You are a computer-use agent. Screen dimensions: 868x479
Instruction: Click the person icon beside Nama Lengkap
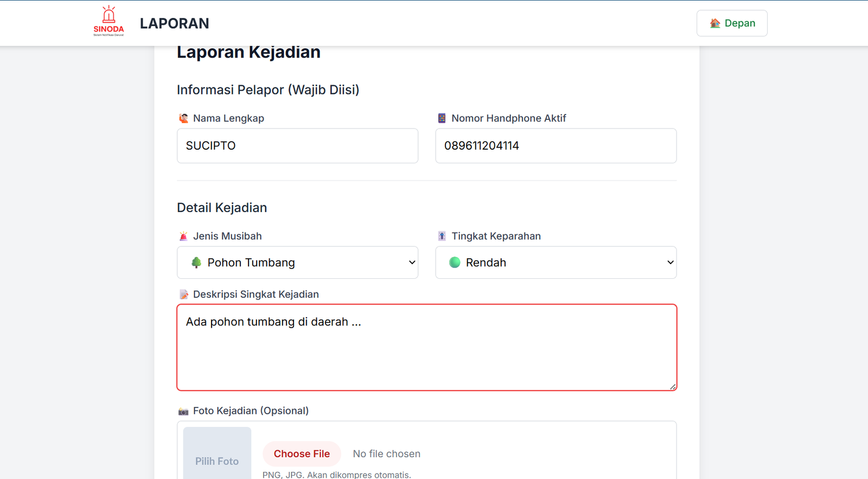183,118
